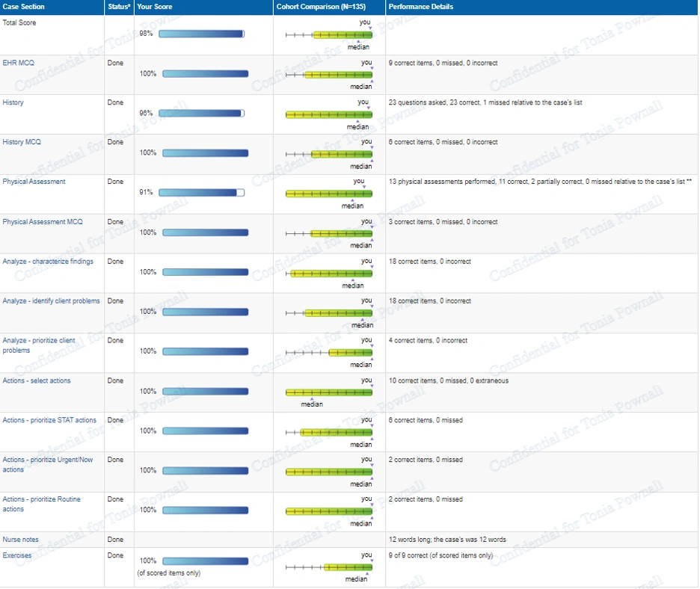Image resolution: width=700 pixels, height=589 pixels.
Task: Open the EHR MCQ section link
Action: click(x=18, y=63)
